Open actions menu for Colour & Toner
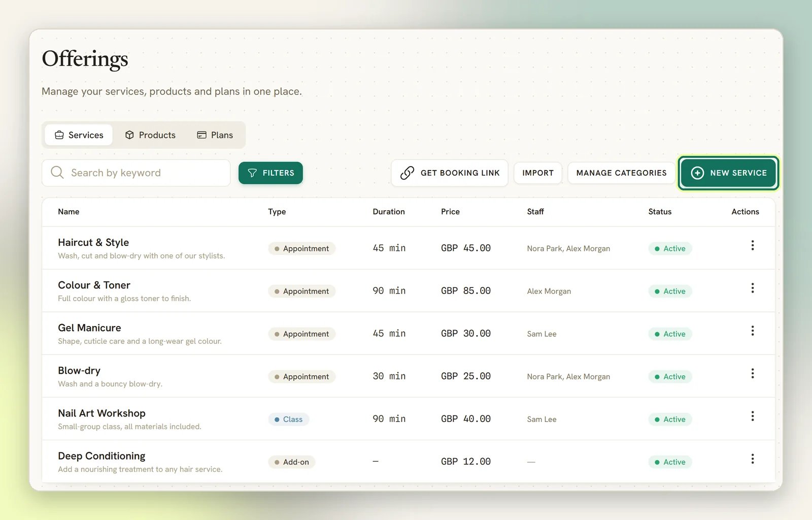The width and height of the screenshot is (812, 520). pos(752,288)
